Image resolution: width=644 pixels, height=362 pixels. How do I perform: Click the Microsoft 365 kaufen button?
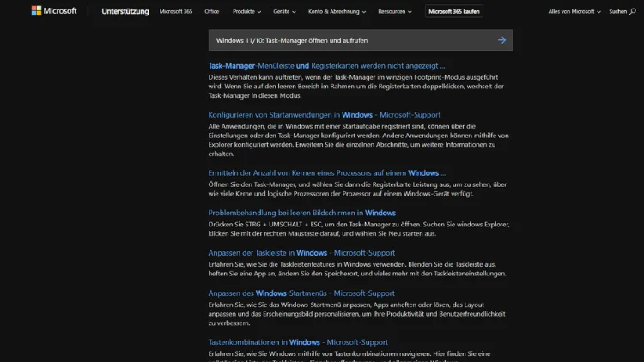pos(454,11)
